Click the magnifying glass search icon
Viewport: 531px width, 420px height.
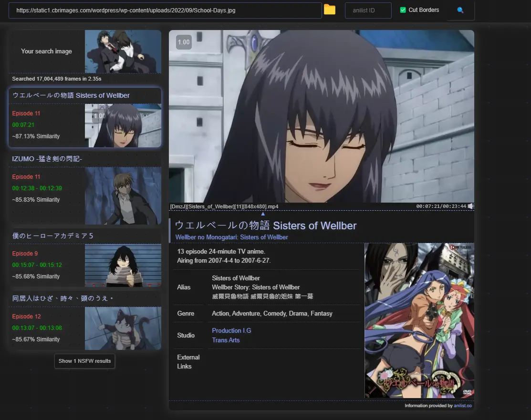pyautogui.click(x=460, y=10)
